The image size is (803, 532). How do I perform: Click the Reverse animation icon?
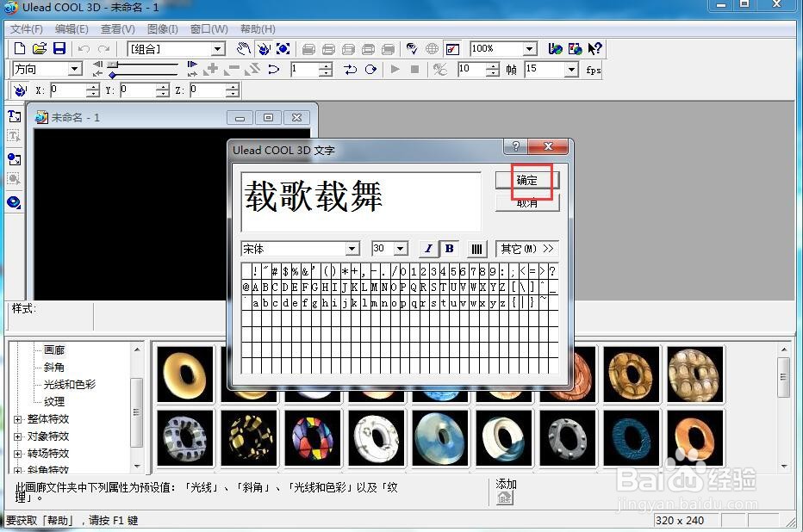point(252,69)
